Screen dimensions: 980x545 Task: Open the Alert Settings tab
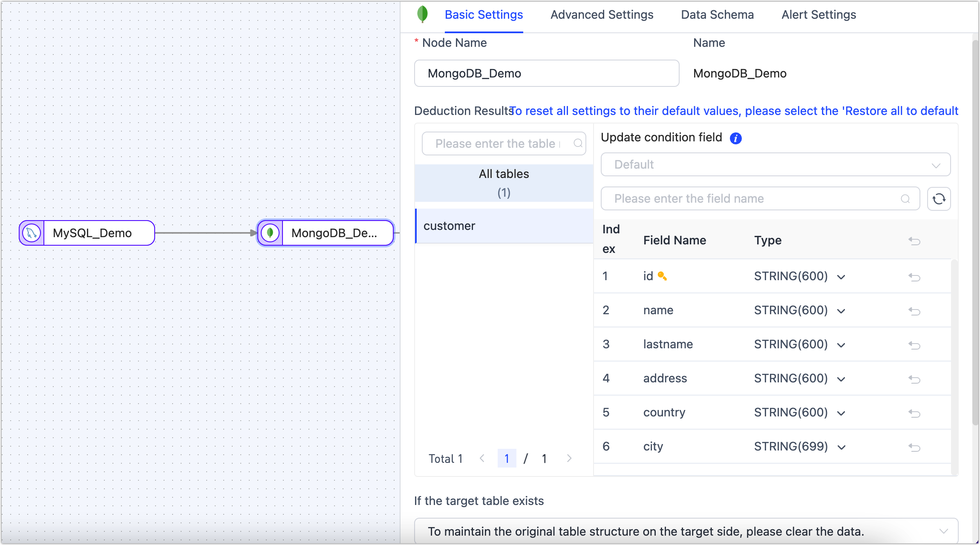coord(819,14)
